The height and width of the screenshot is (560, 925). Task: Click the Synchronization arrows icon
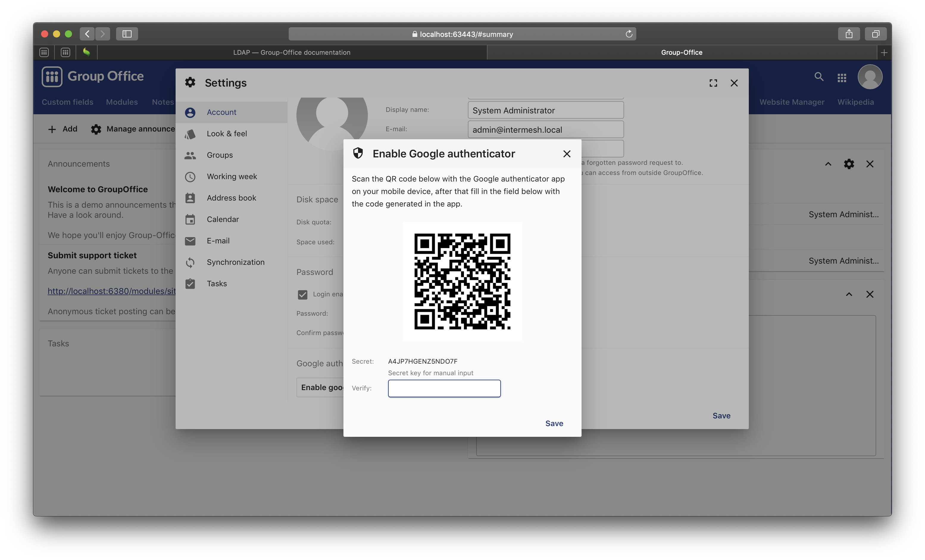tap(190, 262)
